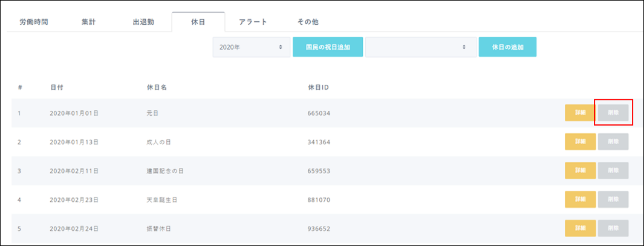Open the その他 tab

tap(308, 22)
